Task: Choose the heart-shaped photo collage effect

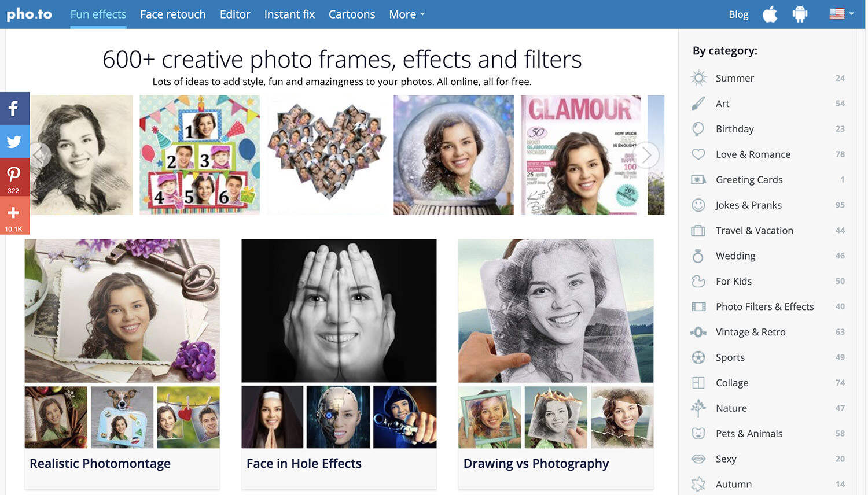Action: click(327, 155)
